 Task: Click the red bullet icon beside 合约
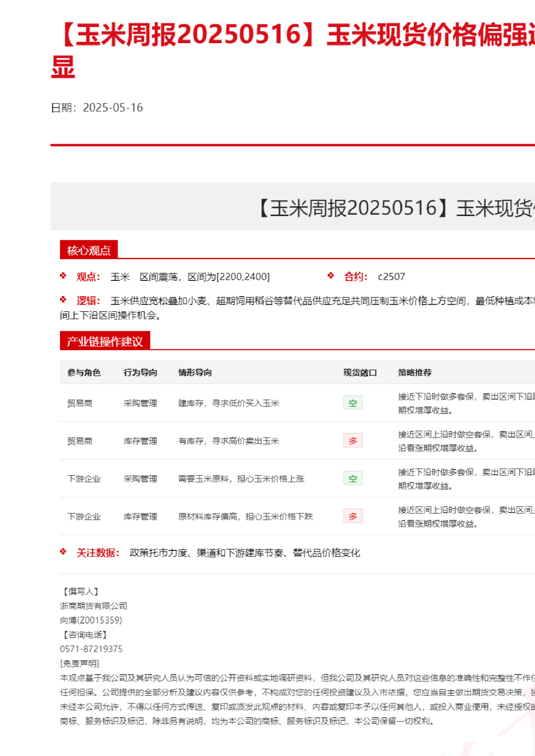(x=331, y=276)
